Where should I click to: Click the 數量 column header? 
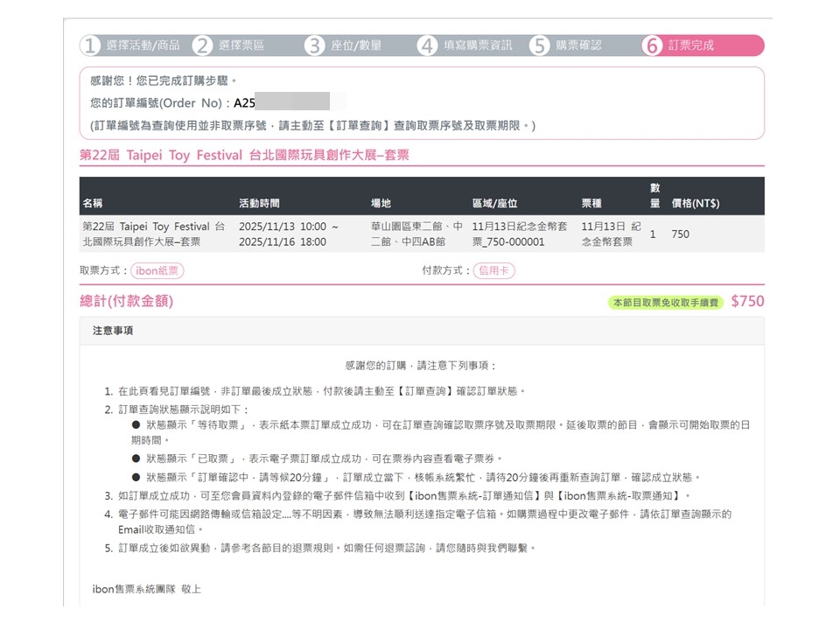pos(654,195)
